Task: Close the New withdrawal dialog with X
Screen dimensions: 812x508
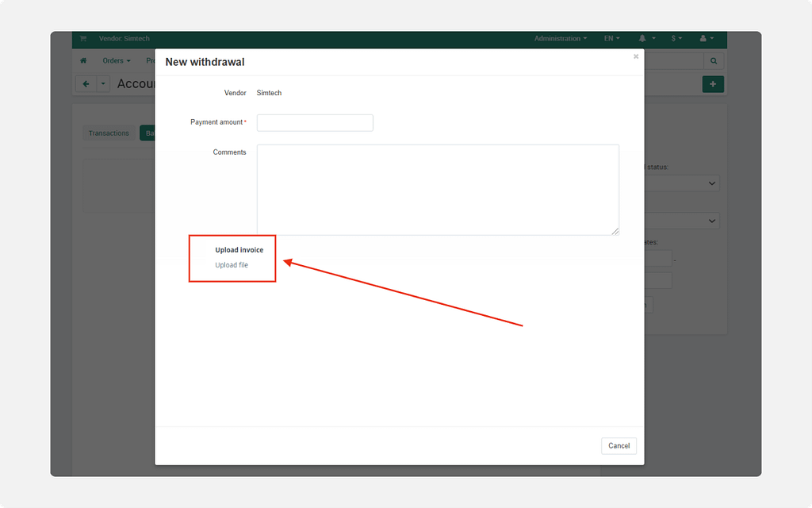Action: pyautogui.click(x=635, y=56)
